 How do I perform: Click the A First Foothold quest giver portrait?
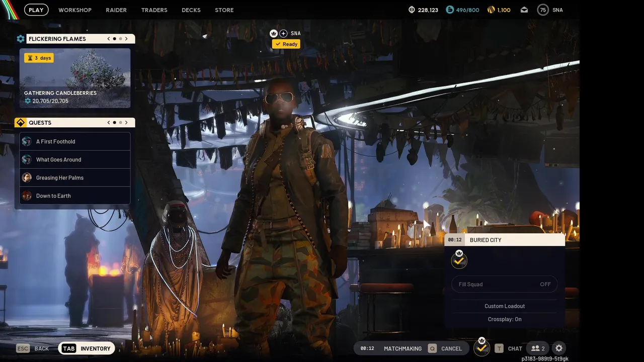27,142
